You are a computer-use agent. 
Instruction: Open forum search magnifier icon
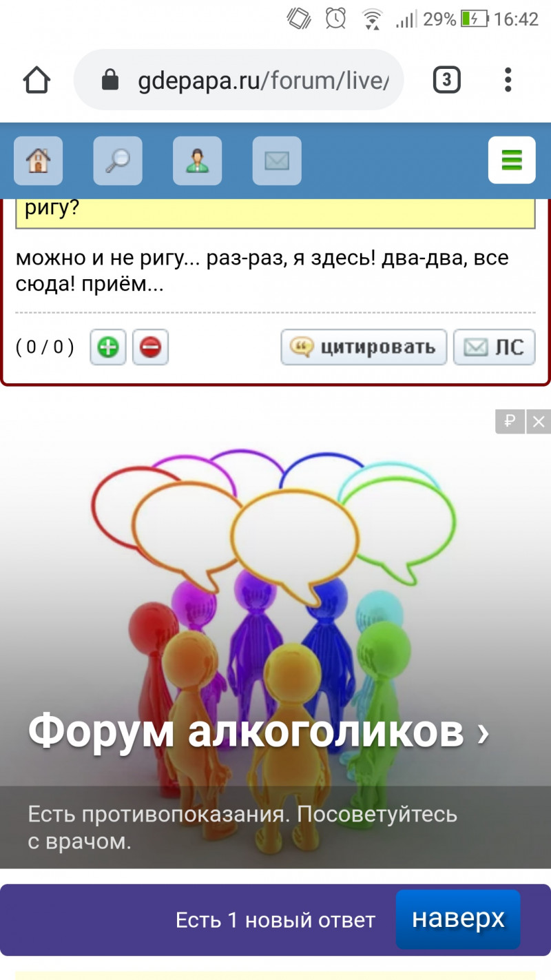(x=118, y=161)
